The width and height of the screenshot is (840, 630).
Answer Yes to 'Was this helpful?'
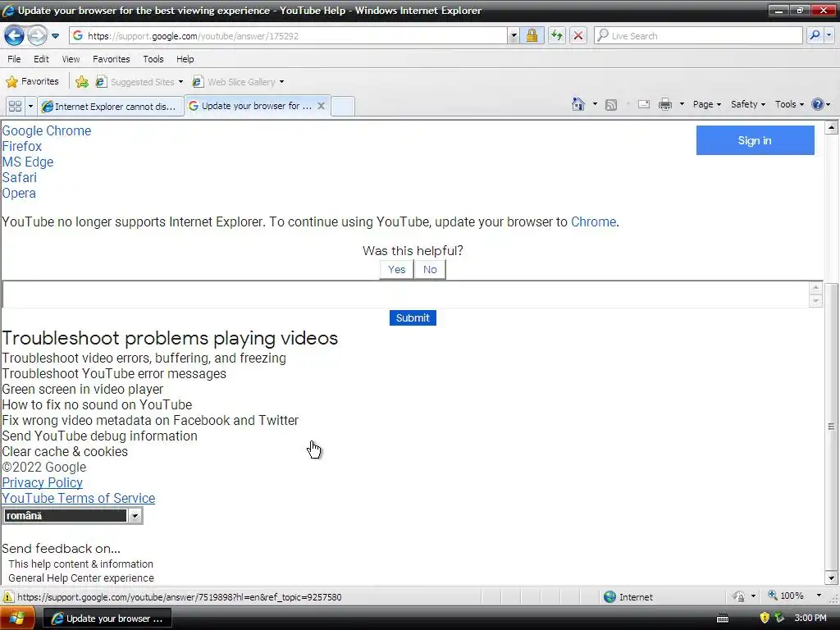[396, 269]
